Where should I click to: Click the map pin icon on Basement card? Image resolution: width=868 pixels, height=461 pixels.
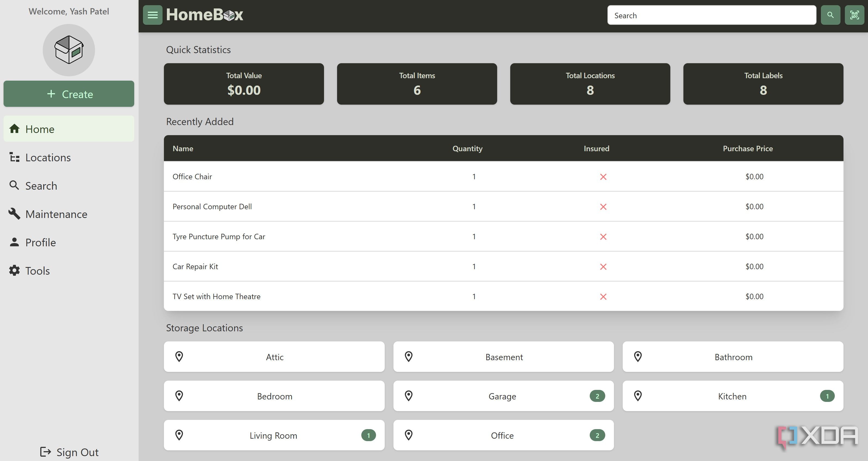(x=409, y=357)
